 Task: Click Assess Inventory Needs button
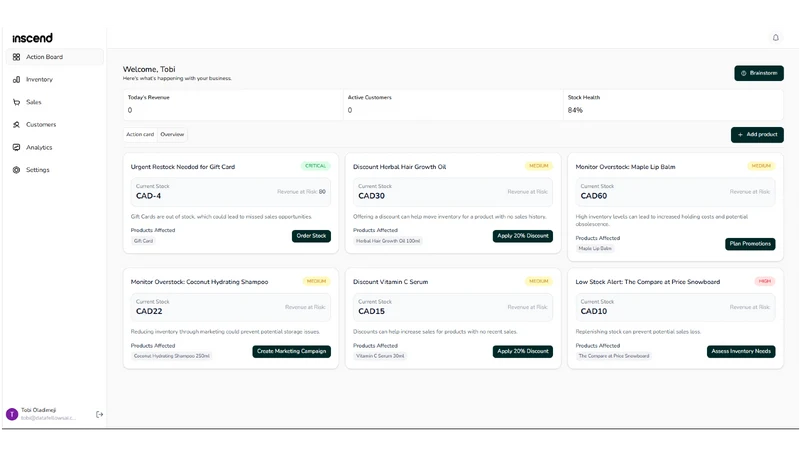click(741, 352)
